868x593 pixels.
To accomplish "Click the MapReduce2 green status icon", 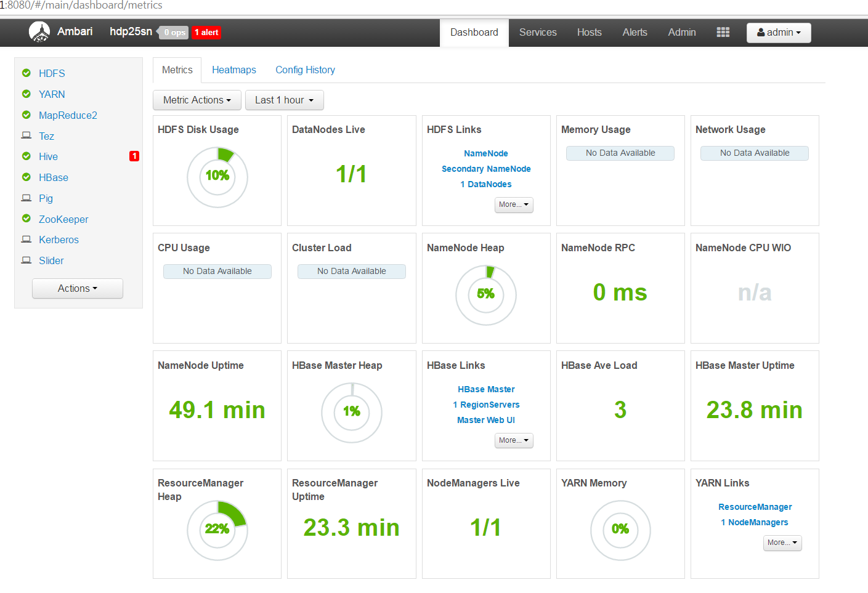I will [x=26, y=115].
